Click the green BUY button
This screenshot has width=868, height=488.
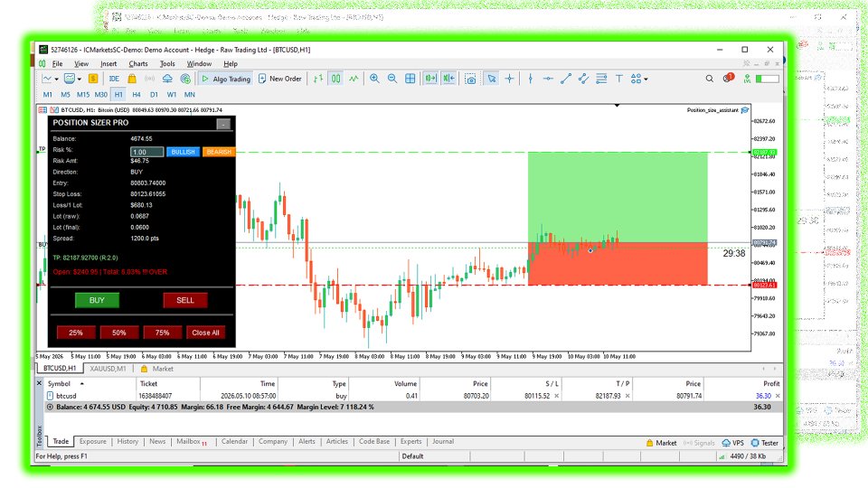[97, 300]
